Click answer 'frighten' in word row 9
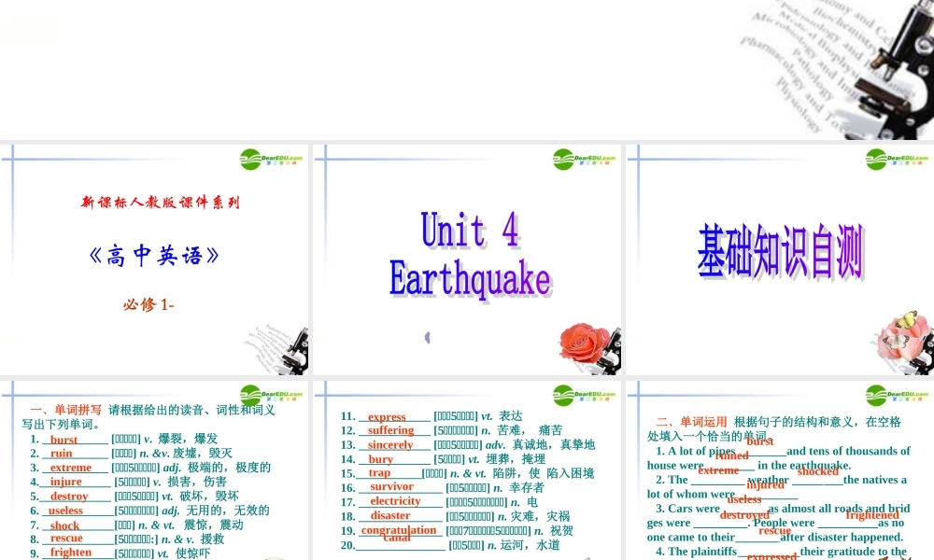The height and width of the screenshot is (560, 934). [x=71, y=553]
